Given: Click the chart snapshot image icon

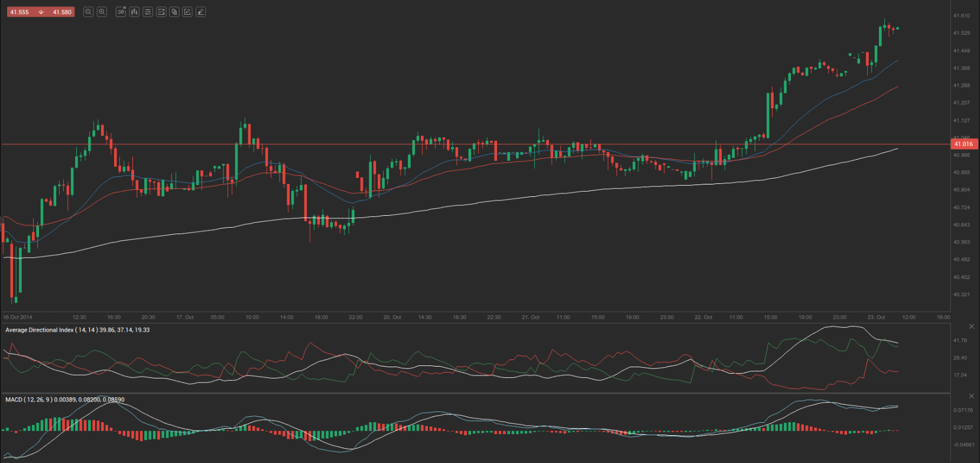Looking at the screenshot, I should coord(161,12).
